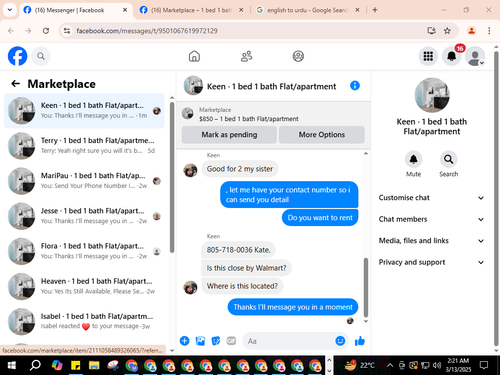Click the message 'Do you want to rent'
Screen dimensions: 500x375
tap(320, 218)
